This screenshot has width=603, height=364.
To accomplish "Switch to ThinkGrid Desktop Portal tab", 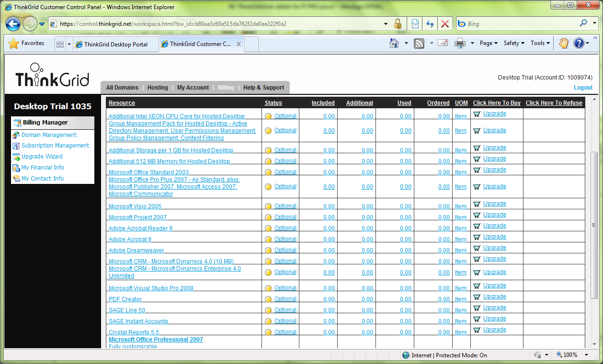I will pyautogui.click(x=115, y=44).
